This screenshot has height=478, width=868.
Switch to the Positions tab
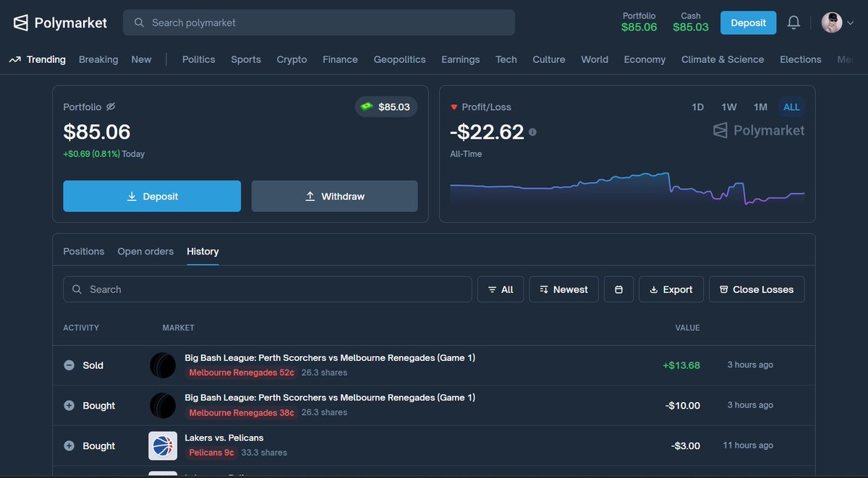tap(84, 251)
